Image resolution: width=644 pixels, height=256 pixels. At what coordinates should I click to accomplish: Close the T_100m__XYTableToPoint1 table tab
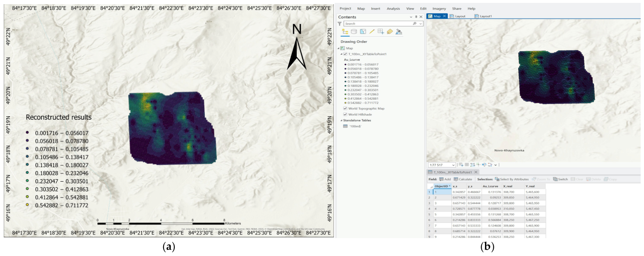(476, 172)
